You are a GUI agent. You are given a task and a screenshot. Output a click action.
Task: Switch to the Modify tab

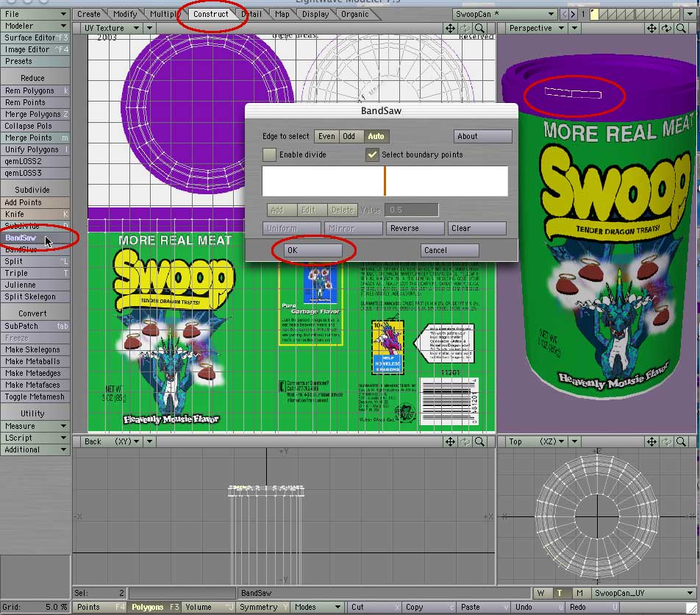click(x=125, y=14)
